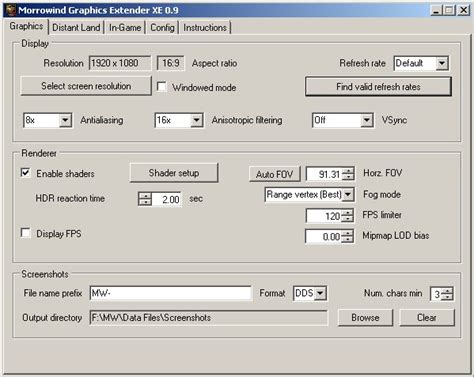This screenshot has height=377, width=474.
Task: Click the Num. chars min spinner arrows
Action: 447,294
